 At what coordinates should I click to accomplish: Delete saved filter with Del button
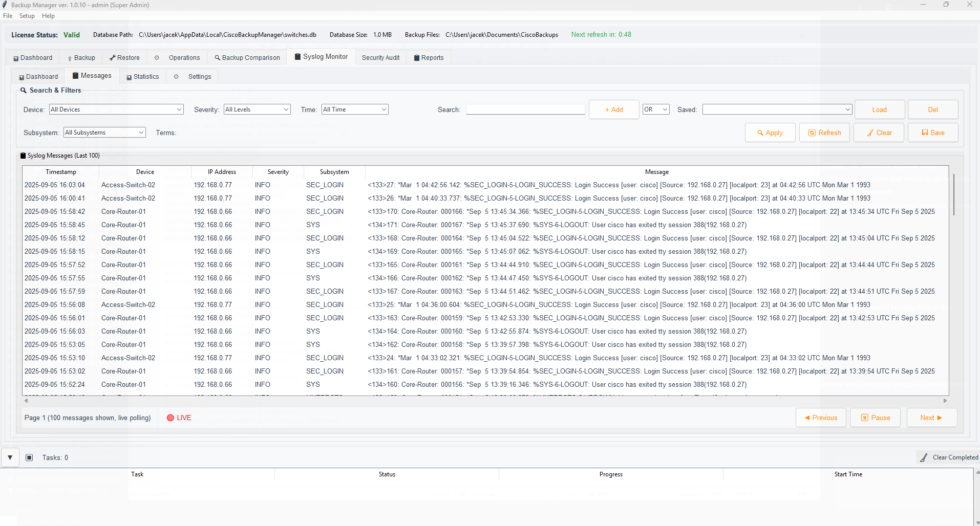(x=933, y=109)
